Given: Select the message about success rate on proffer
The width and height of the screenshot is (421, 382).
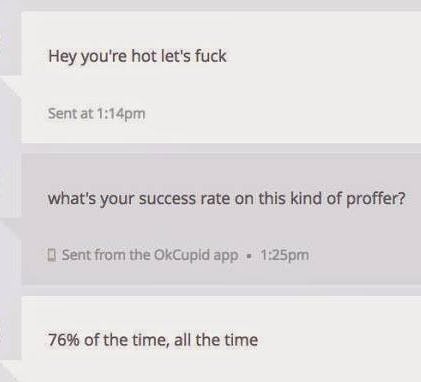Looking at the screenshot, I should (227, 199).
